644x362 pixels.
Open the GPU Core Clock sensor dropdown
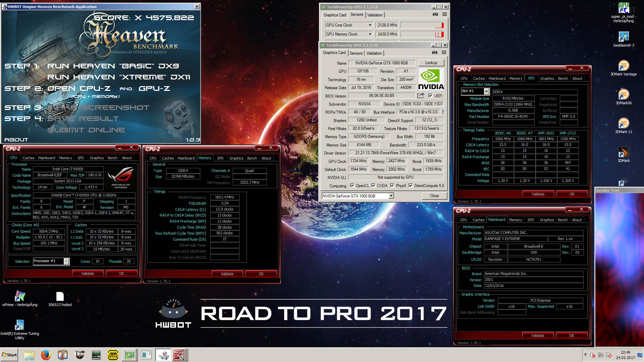coord(370,25)
